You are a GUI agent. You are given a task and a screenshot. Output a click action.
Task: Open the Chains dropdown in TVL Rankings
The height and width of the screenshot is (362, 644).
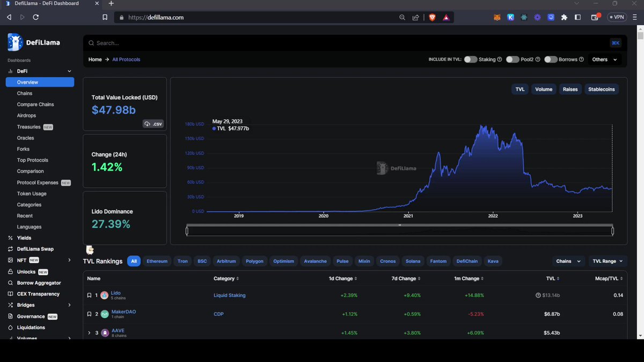tap(568, 261)
